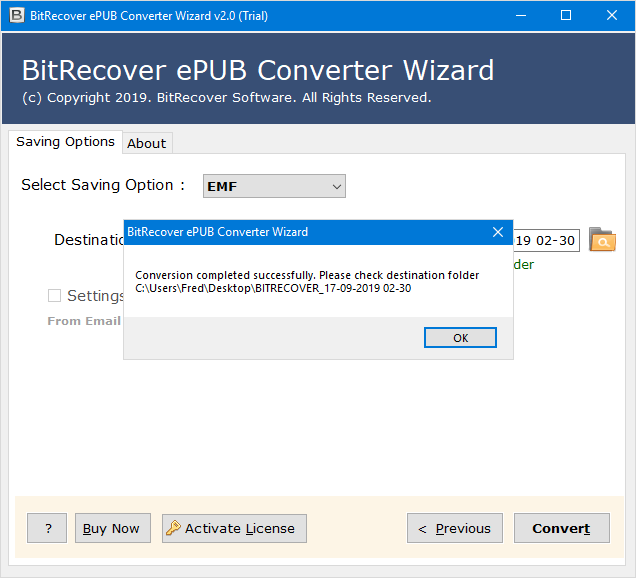Close the conversion completed dialog

coord(498,232)
